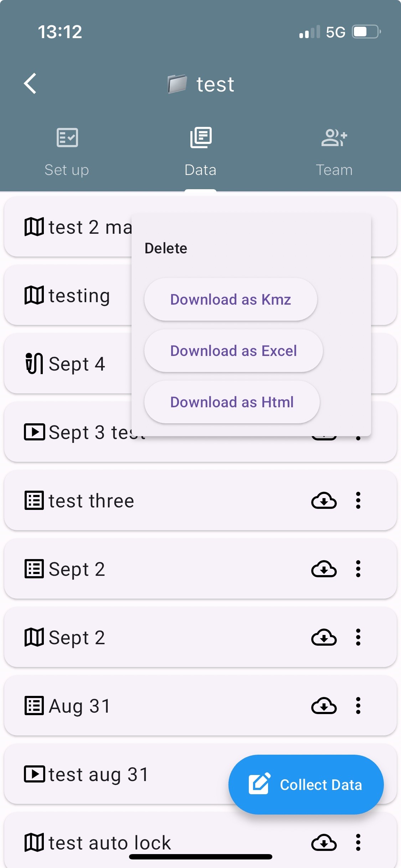Viewport: 401px width, 868px height.
Task: Switch to the Team tab
Action: 334,152
